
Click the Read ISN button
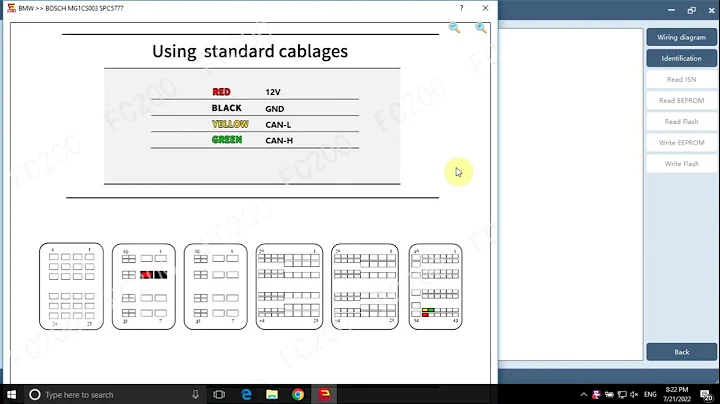tap(681, 79)
